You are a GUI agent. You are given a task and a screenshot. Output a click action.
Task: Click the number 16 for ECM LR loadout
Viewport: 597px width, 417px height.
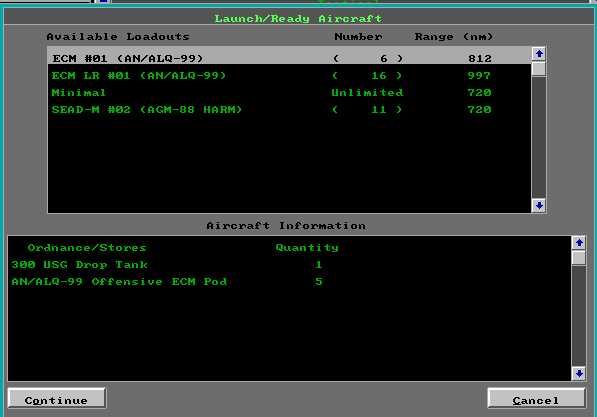(x=379, y=75)
